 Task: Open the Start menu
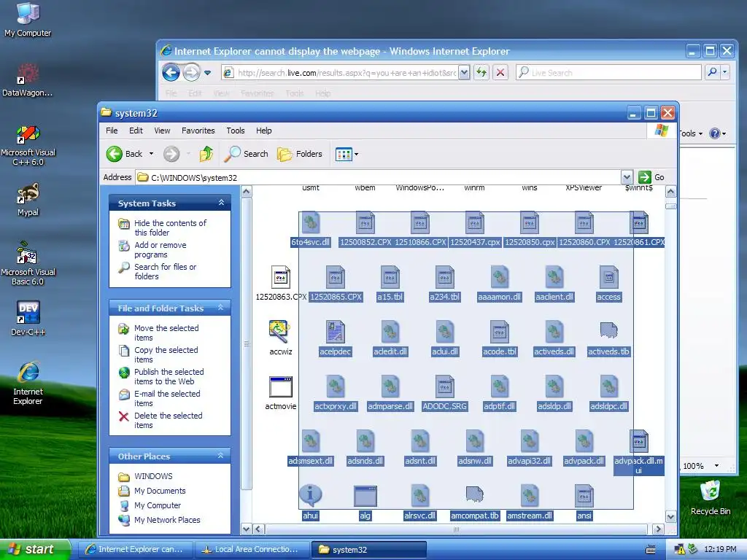(35, 549)
